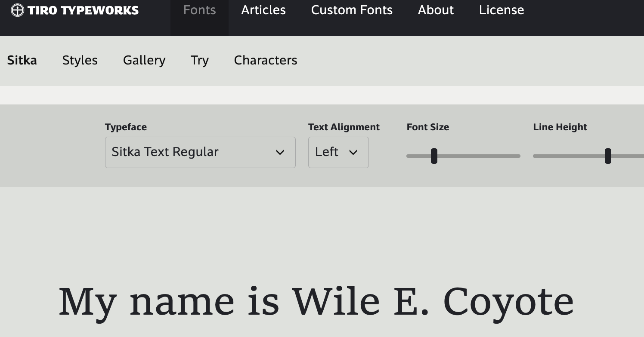
Task: Click the chevron arrow in the Typeface box
Action: (x=280, y=153)
